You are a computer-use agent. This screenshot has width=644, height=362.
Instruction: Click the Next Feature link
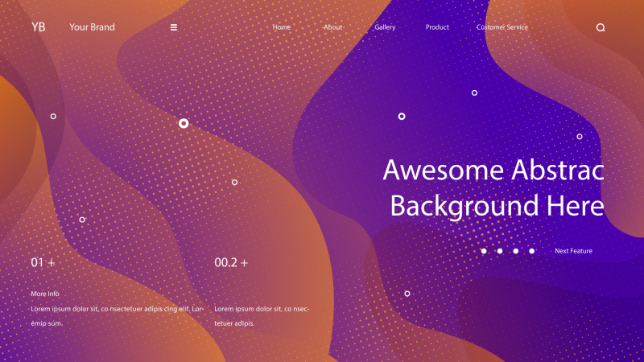(573, 251)
